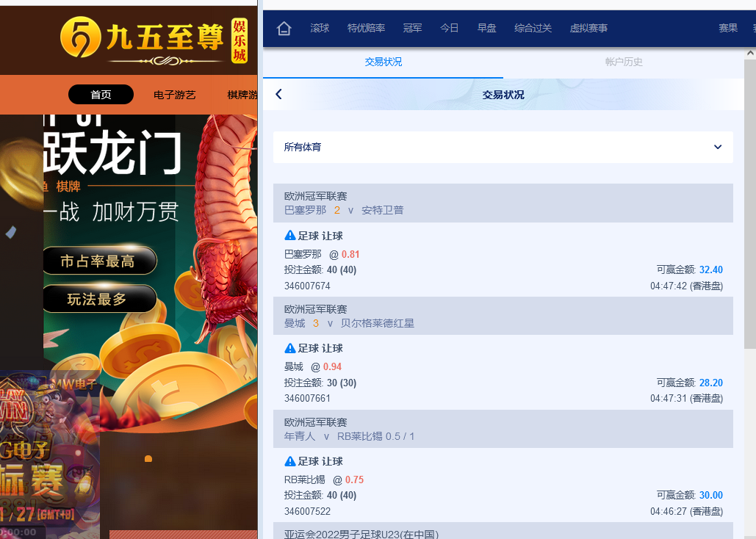Open 棋牌游戏 casino nav item
756x539 pixels.
(242, 95)
